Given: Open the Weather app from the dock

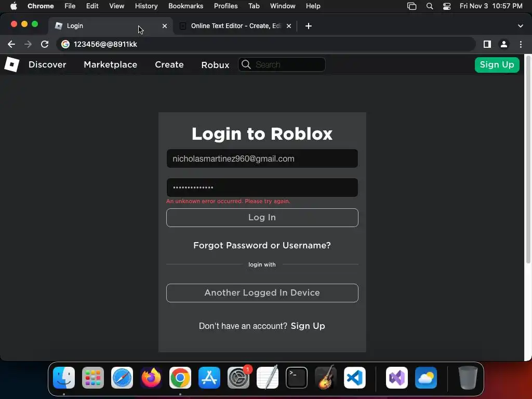Looking at the screenshot, I should [426, 378].
